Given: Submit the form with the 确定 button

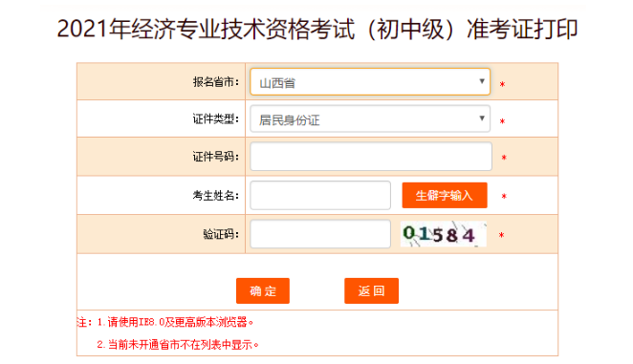Looking at the screenshot, I should [x=263, y=290].
